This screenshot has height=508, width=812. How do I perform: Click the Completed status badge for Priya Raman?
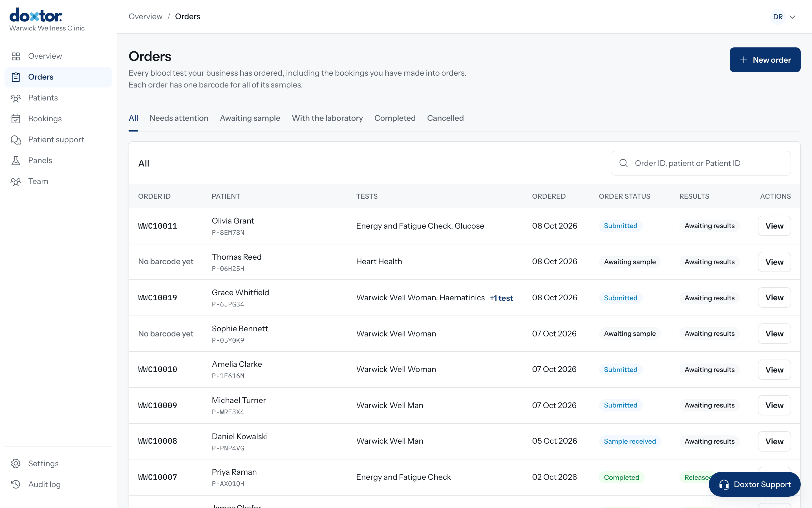tap(621, 478)
